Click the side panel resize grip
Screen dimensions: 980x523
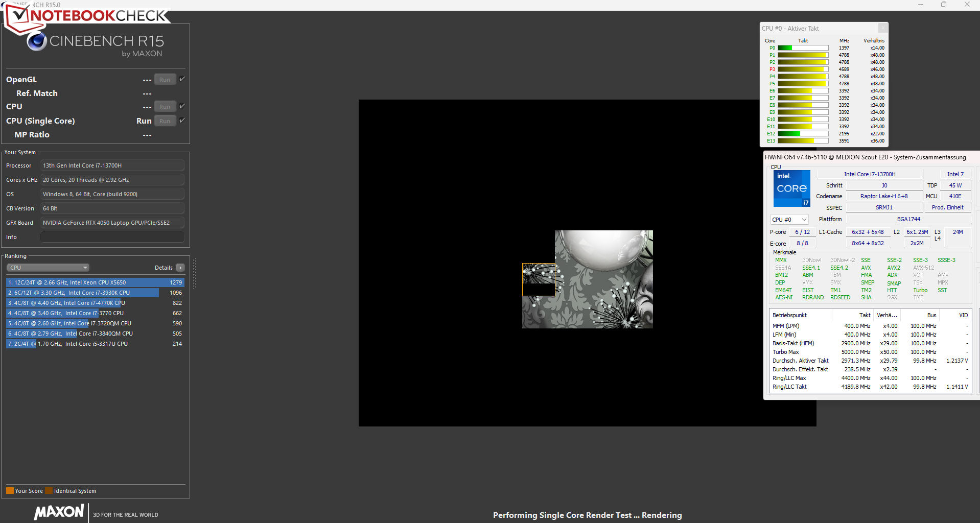pos(194,273)
